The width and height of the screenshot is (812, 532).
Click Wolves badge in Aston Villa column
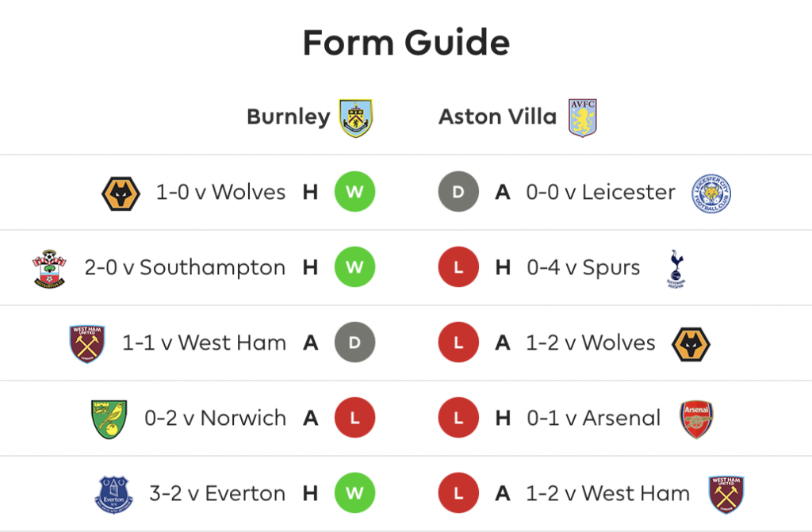click(691, 344)
